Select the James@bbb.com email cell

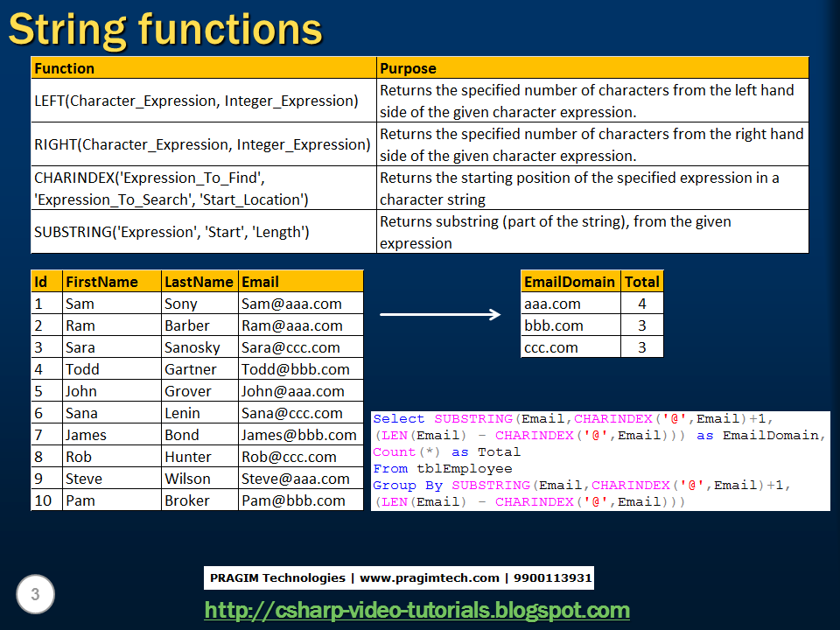pyautogui.click(x=300, y=435)
